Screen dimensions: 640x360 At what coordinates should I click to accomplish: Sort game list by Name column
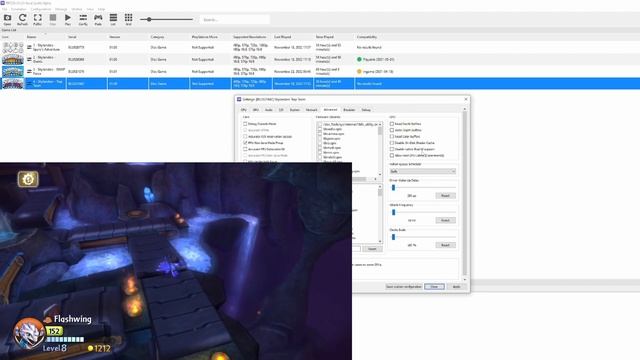31,37
